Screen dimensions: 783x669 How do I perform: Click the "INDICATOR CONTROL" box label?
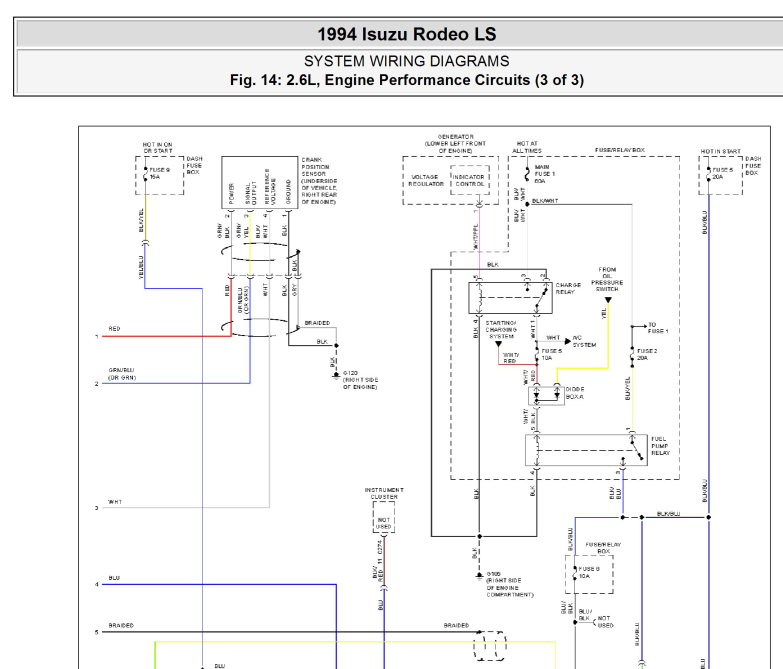pyautogui.click(x=468, y=180)
